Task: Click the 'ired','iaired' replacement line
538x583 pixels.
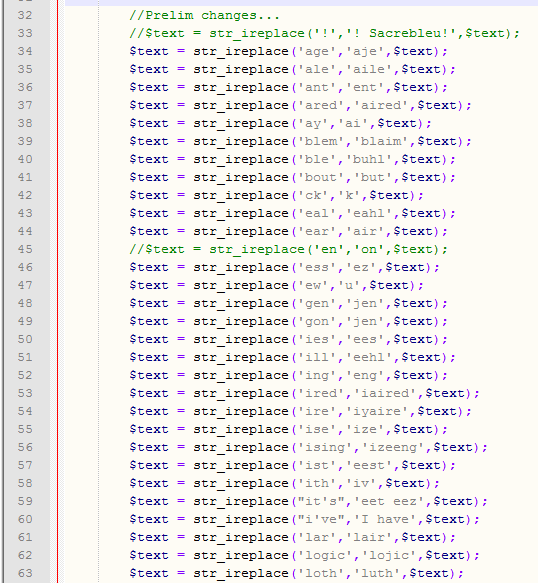Action: [305, 393]
